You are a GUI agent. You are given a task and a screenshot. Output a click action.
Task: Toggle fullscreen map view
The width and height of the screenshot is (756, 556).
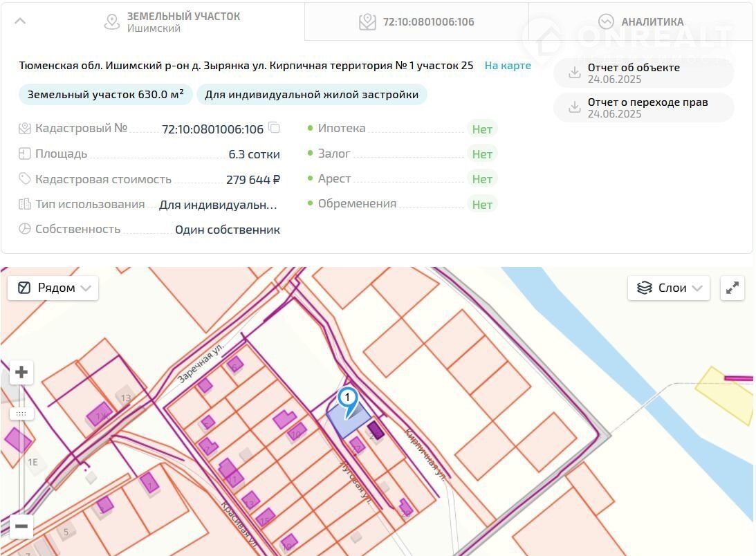click(x=732, y=288)
